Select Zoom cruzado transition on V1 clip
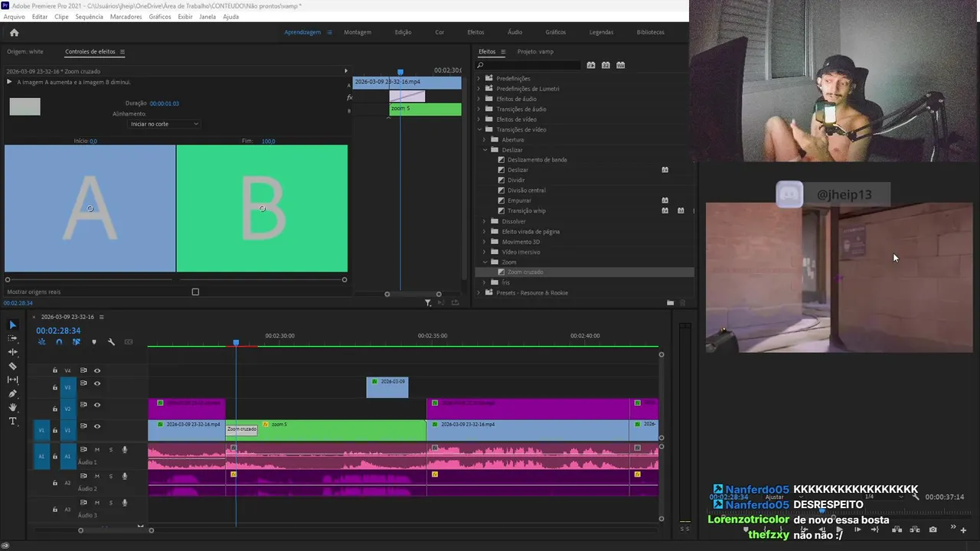 pyautogui.click(x=241, y=429)
